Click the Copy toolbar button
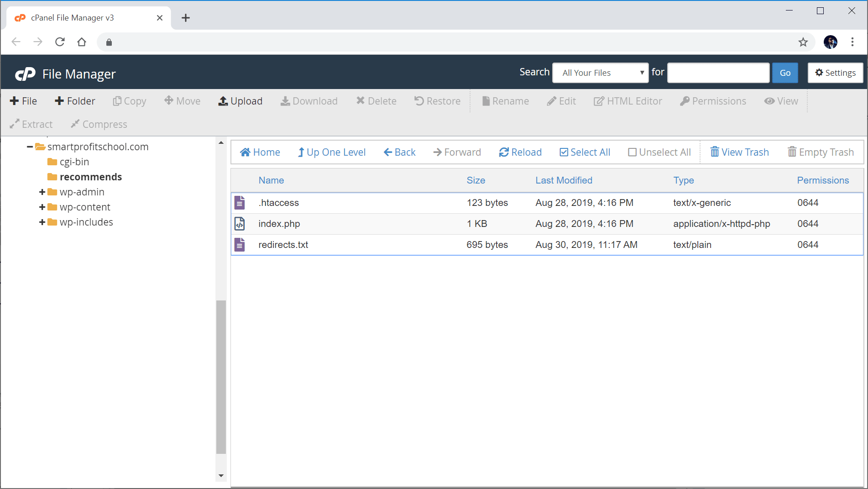868x489 pixels. pos(130,101)
